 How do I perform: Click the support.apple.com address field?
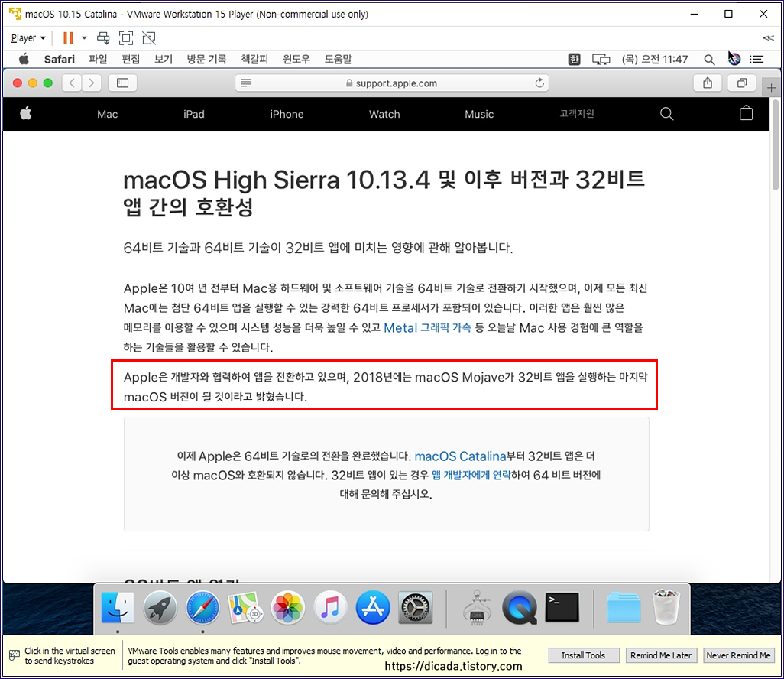click(x=391, y=83)
